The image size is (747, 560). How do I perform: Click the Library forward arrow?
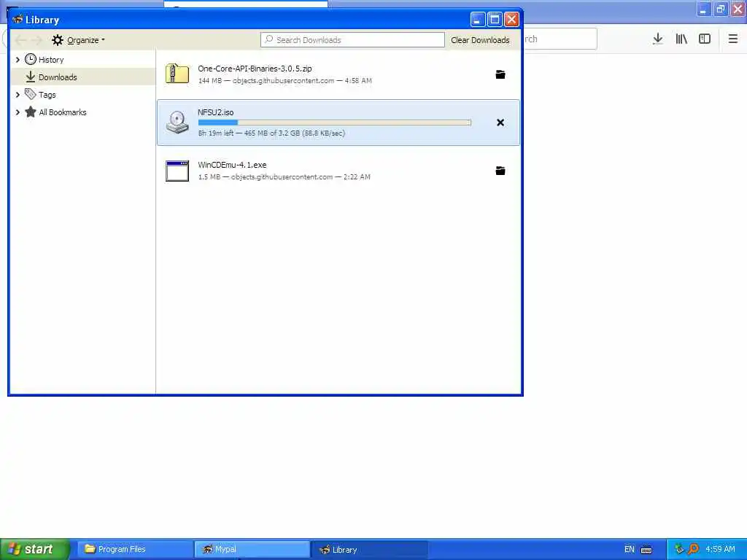[x=36, y=40]
